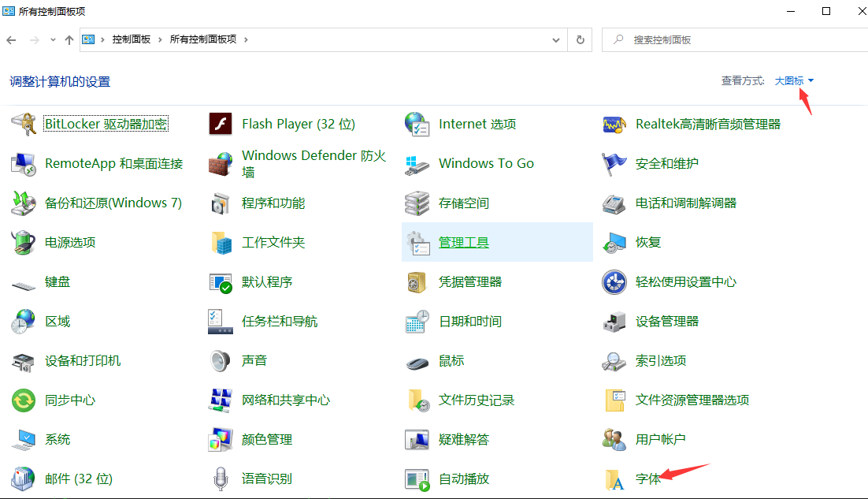Open Internet 选项
Screen dimensions: 868x499
click(x=475, y=124)
